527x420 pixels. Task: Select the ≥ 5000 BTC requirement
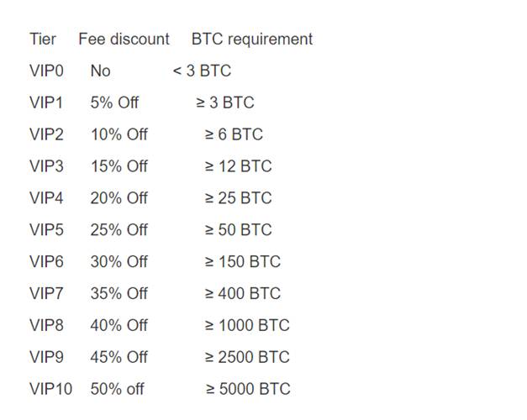[248, 389]
